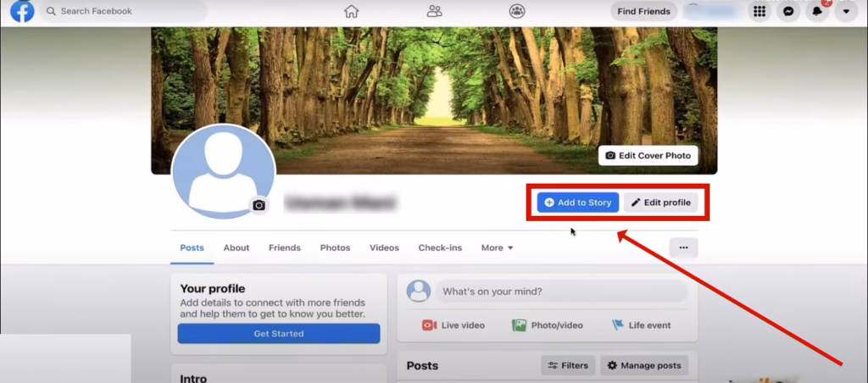Switch to the Photos tab
The width and height of the screenshot is (868, 383).
(x=335, y=248)
